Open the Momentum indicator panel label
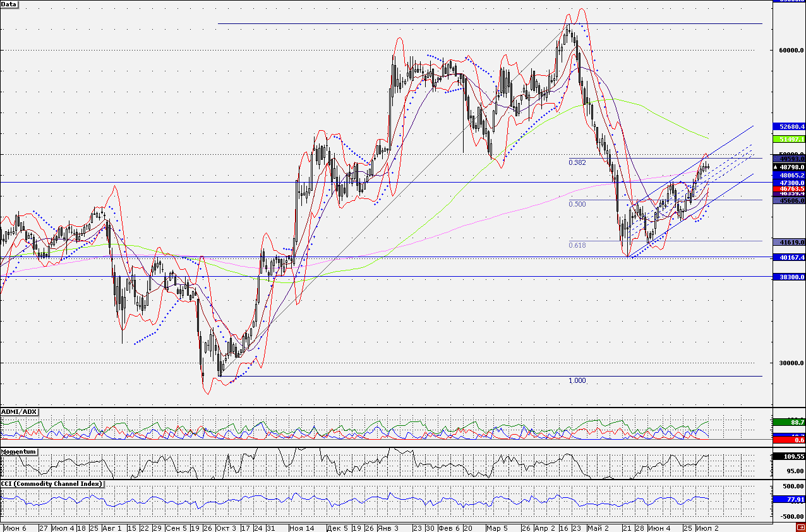806x532 pixels. [18, 452]
